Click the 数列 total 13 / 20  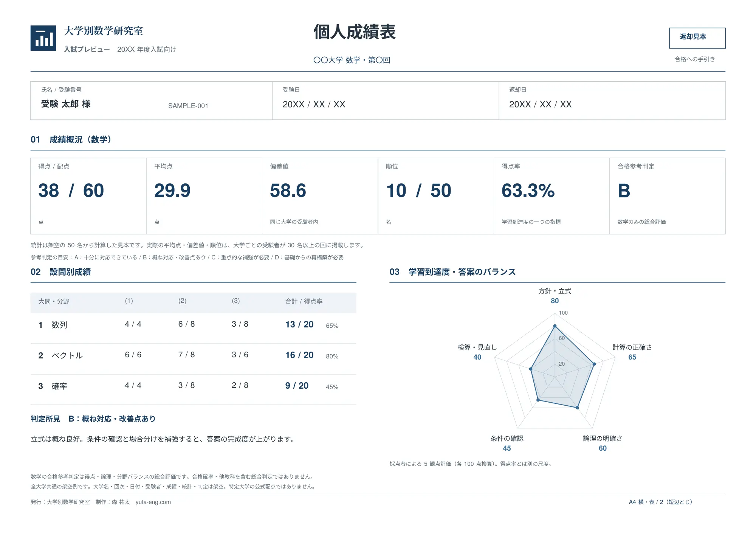pos(299,324)
